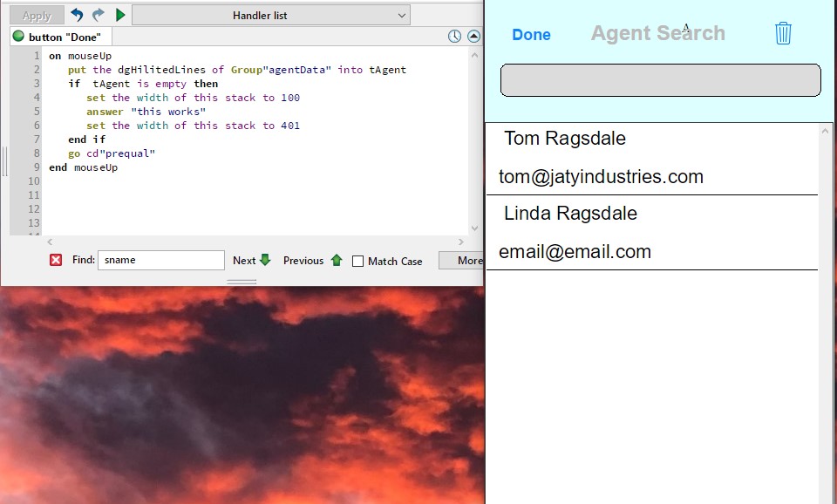Click the round up-arrow tab menu button

pos(473,37)
